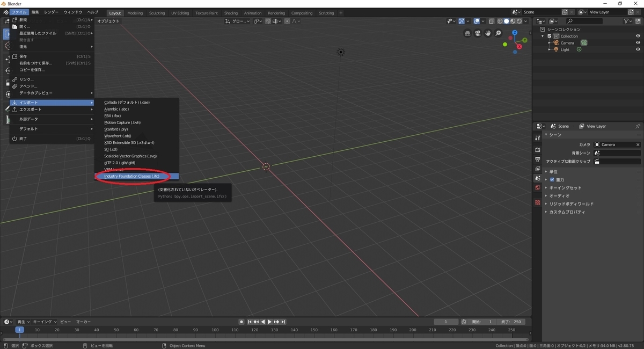
Task: Click the camera view icon in viewport
Action: coord(478,33)
